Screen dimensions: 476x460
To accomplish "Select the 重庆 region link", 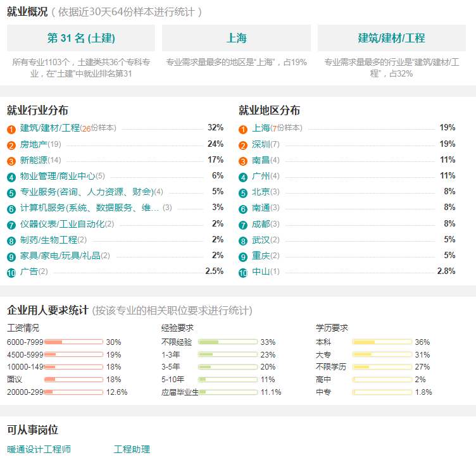I will (261, 256).
